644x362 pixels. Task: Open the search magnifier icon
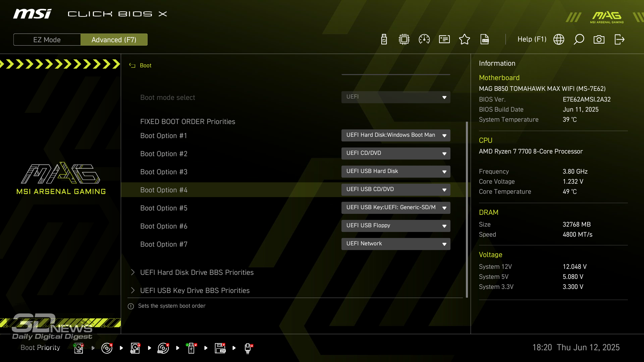[x=579, y=40]
